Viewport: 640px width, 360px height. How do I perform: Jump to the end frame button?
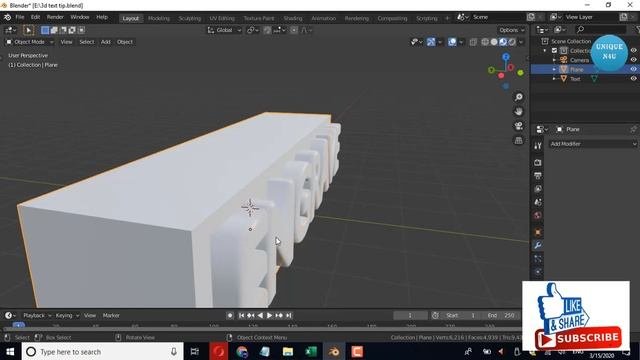point(289,316)
